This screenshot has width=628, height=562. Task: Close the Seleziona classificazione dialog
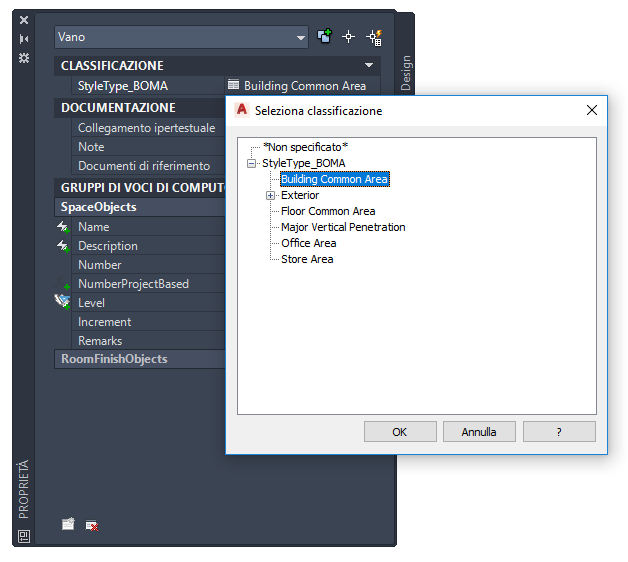[x=592, y=110]
